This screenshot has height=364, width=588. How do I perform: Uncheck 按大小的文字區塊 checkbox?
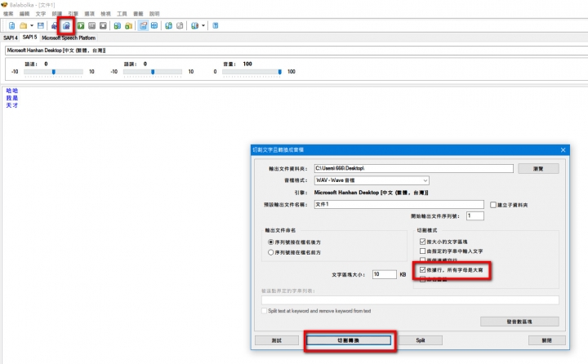(423, 242)
